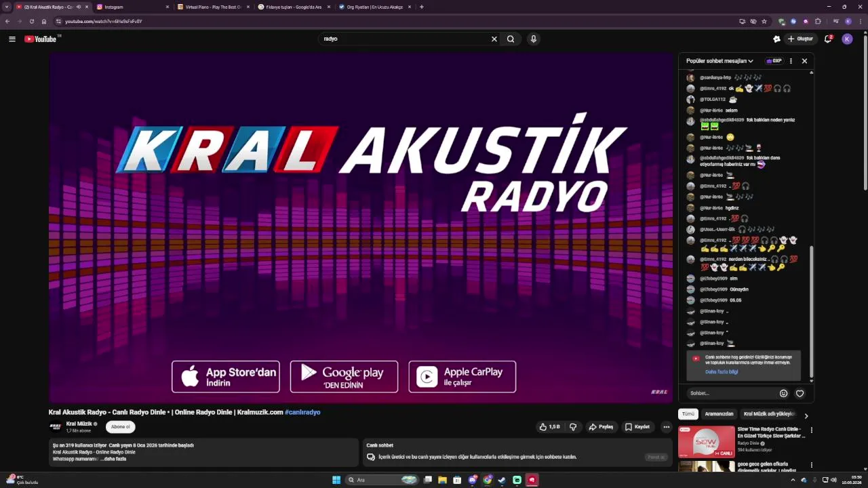Screen dimensions: 868x488
Task: Open emoji picker in chat
Action: tap(784, 393)
